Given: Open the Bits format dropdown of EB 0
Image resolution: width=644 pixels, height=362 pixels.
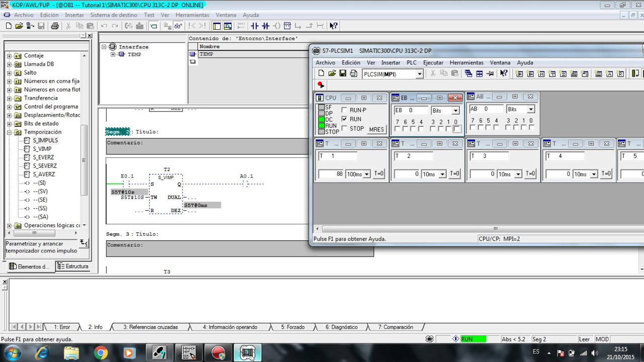Looking at the screenshot, I should [x=455, y=111].
